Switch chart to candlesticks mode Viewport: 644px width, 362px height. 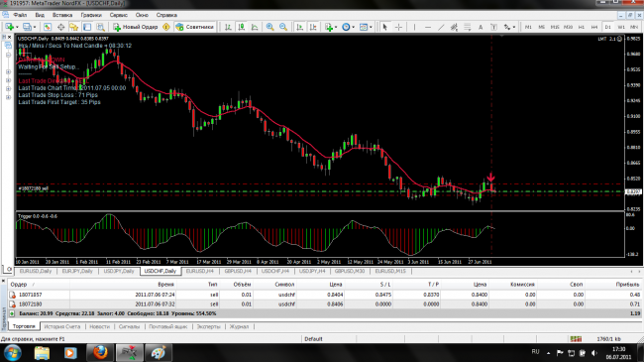point(242,27)
